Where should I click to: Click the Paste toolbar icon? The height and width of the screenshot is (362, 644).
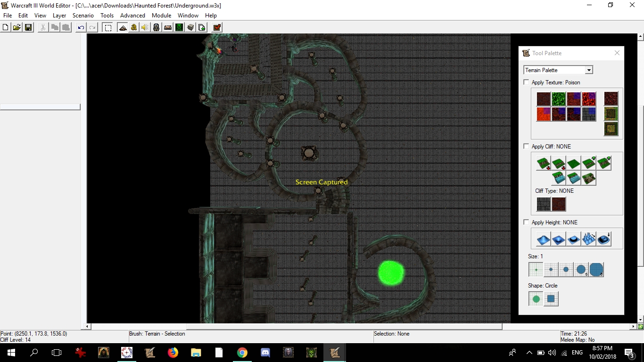point(66,27)
